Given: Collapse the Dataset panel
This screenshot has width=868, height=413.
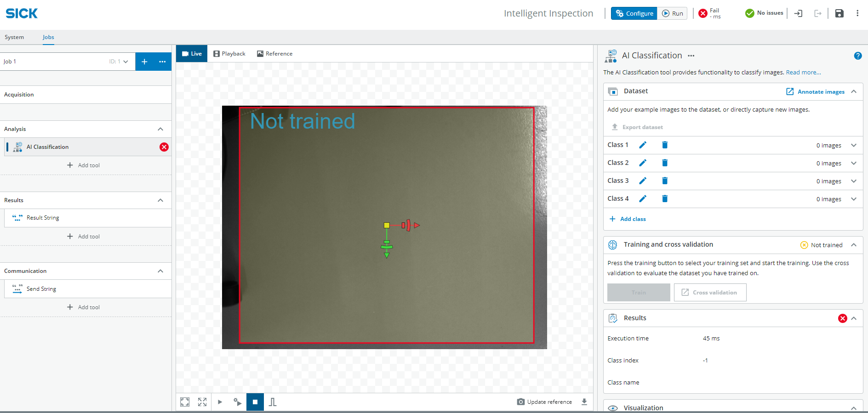Looking at the screenshot, I should tap(854, 91).
